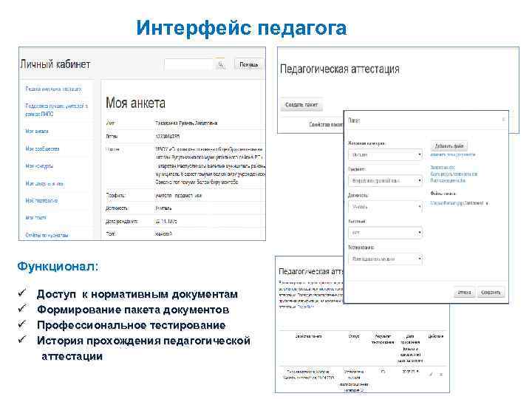Click the Моя анкета heading
Image resolution: width=532 pixels, height=399 pixels.
point(135,103)
